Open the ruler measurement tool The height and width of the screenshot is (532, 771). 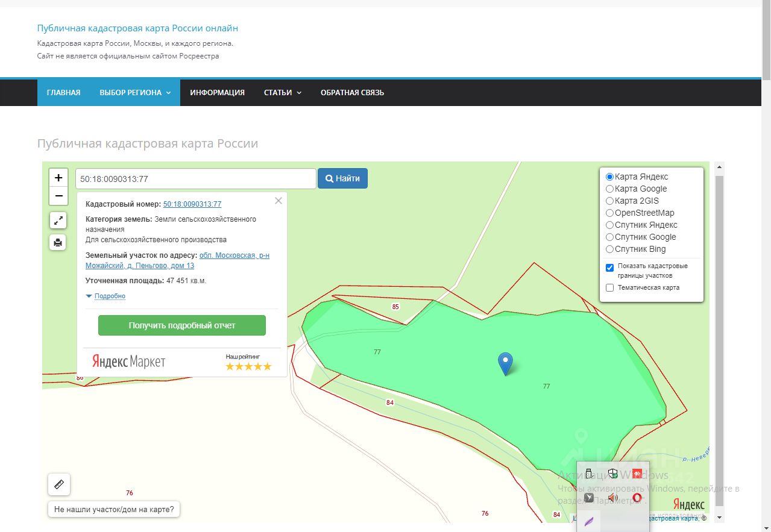pyautogui.click(x=59, y=484)
